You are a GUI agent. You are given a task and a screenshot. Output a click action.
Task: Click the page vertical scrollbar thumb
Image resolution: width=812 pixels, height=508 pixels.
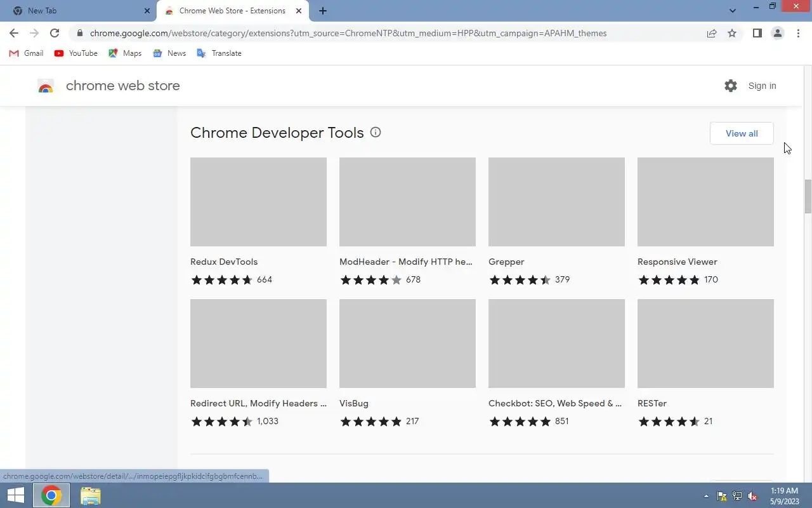808,197
